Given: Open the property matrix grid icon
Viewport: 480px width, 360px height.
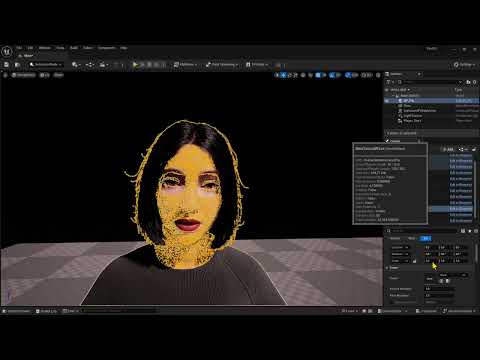Looking at the screenshot, I should click(x=463, y=231).
